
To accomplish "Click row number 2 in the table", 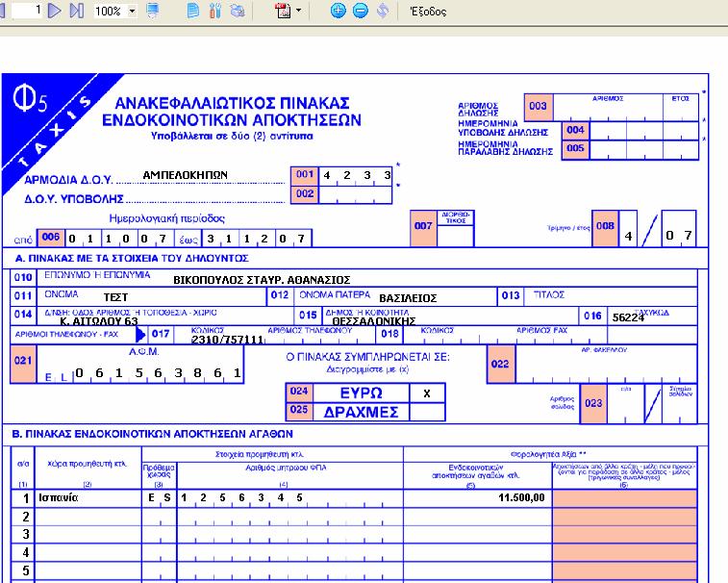I will [x=26, y=517].
